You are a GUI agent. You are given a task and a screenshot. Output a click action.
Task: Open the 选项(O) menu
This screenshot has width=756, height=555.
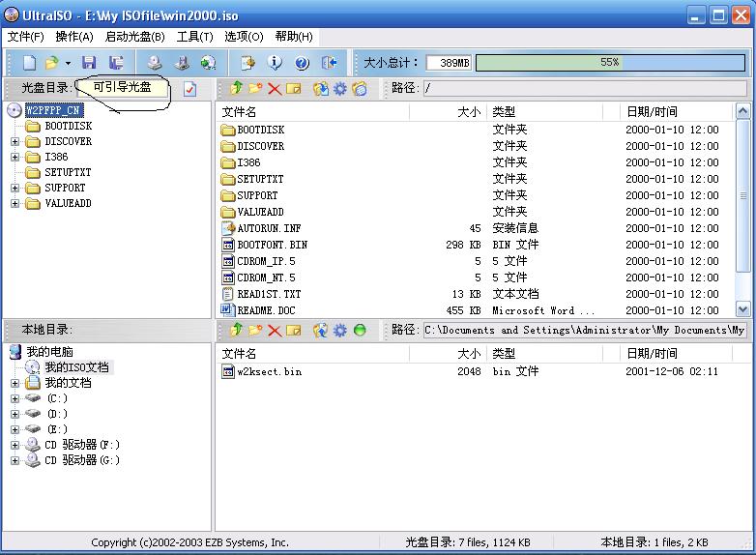click(244, 37)
